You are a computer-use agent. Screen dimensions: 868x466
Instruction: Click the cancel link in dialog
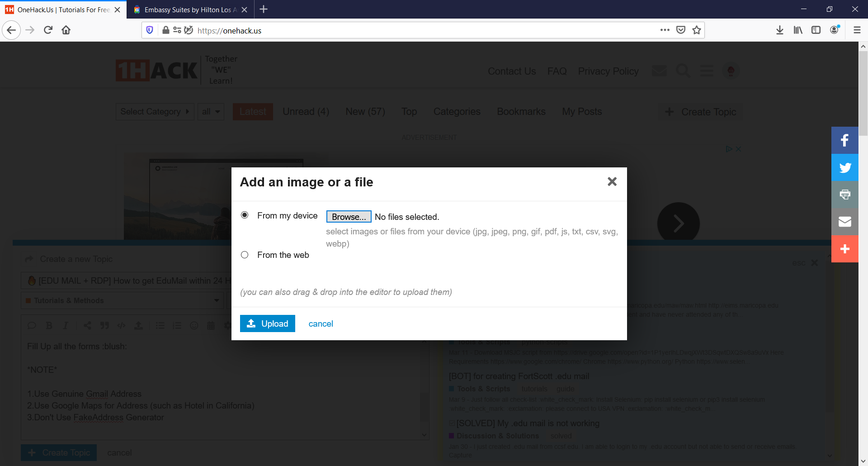[x=321, y=323]
